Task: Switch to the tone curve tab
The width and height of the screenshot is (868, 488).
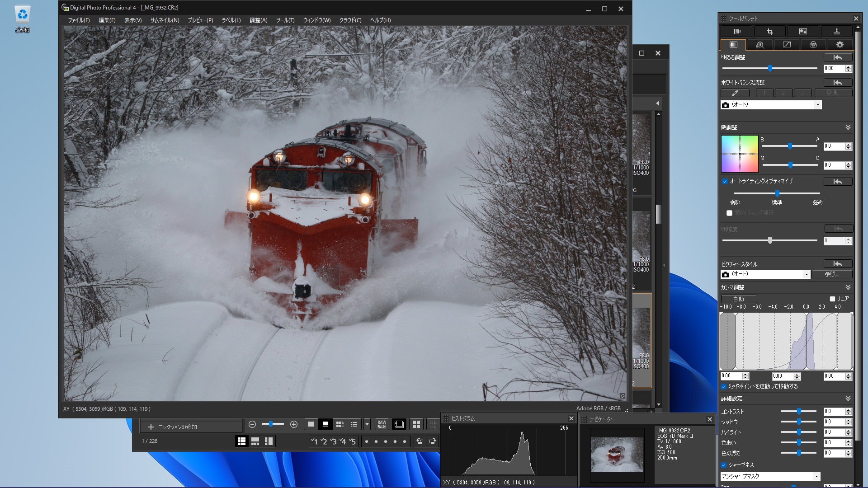Action: point(787,45)
